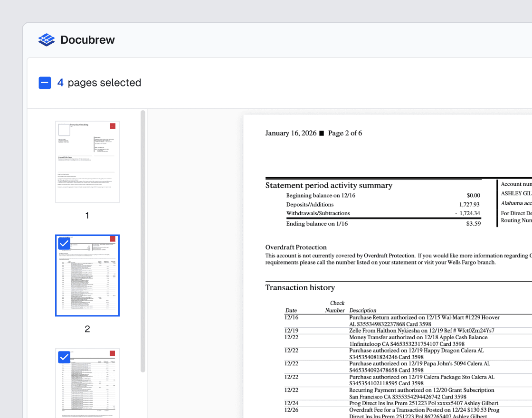Click the 12/24 Prog Direct Ins row

(x=408, y=403)
